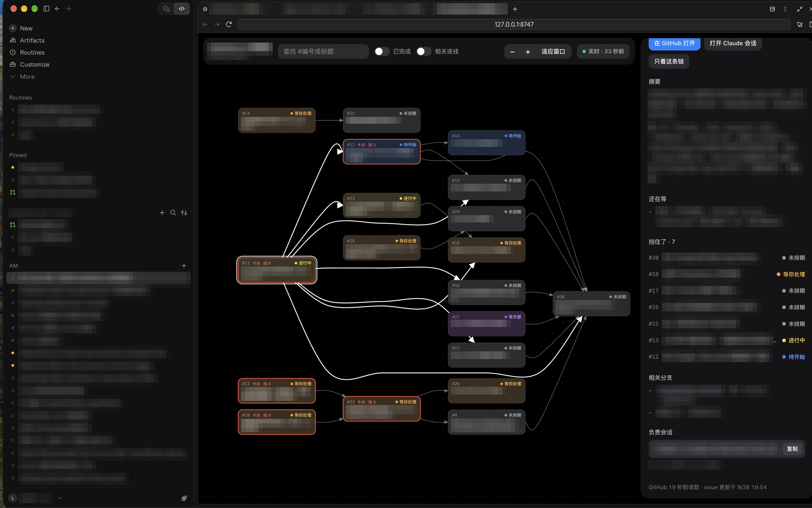
Task: Open the filter sliders icon
Action: pyautogui.click(x=184, y=213)
